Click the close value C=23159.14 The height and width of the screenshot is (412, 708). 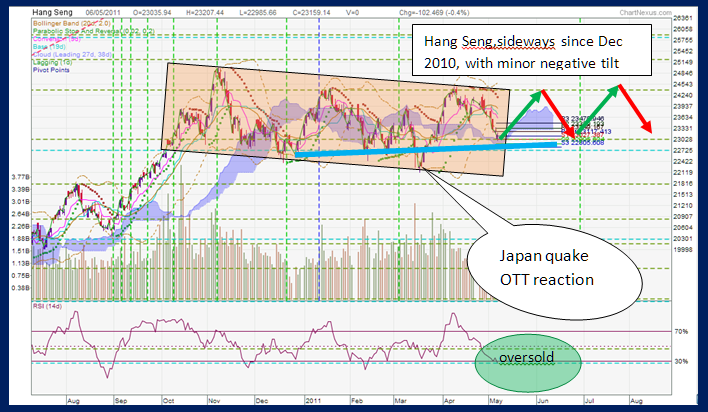(312, 13)
